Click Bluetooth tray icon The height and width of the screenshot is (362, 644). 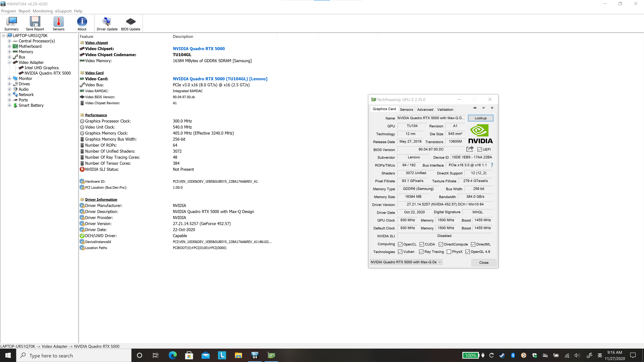click(513, 355)
